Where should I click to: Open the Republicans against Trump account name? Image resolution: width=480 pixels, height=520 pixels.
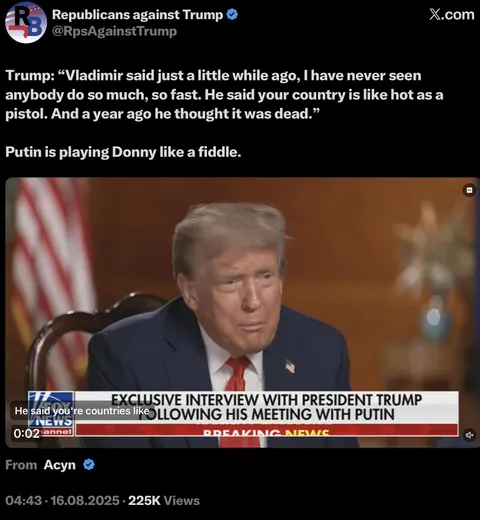coord(137,15)
